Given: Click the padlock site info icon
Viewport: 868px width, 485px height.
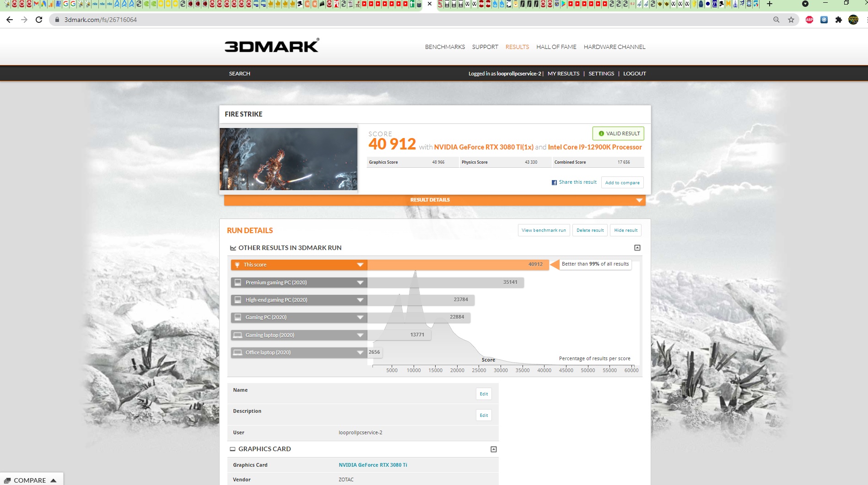Looking at the screenshot, I should tap(57, 20).
